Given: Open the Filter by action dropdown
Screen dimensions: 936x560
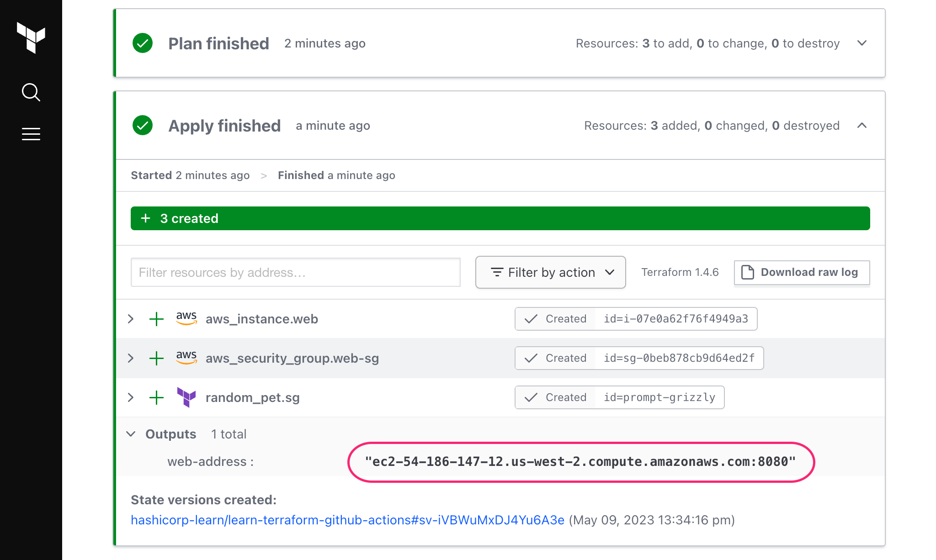Looking at the screenshot, I should coord(550,272).
